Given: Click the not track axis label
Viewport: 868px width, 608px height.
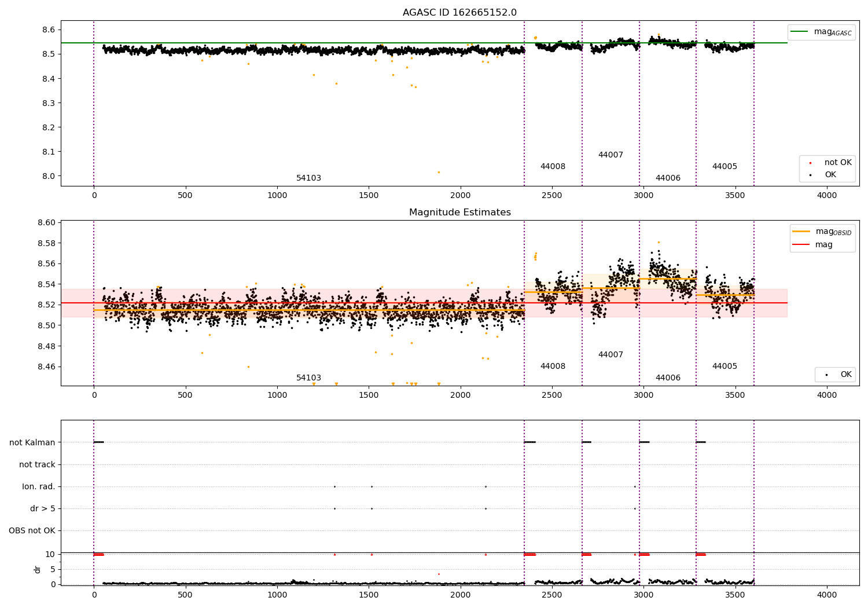Looking at the screenshot, I should click(37, 464).
